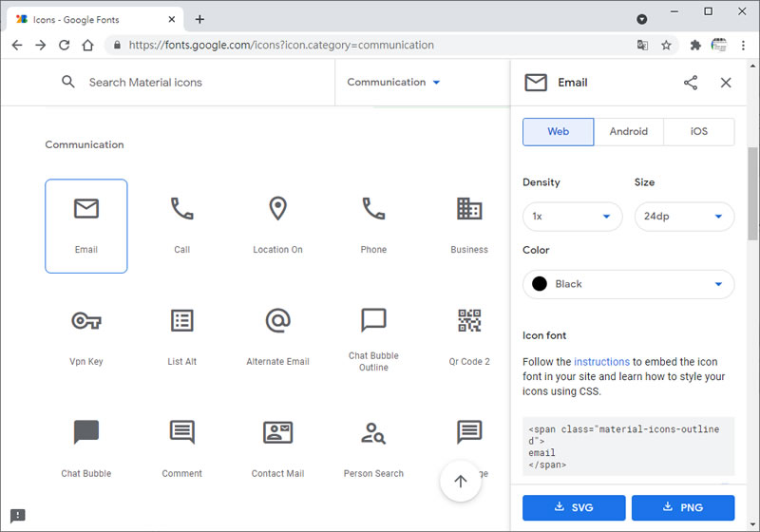Open the Size 24dp dropdown

coord(684,217)
